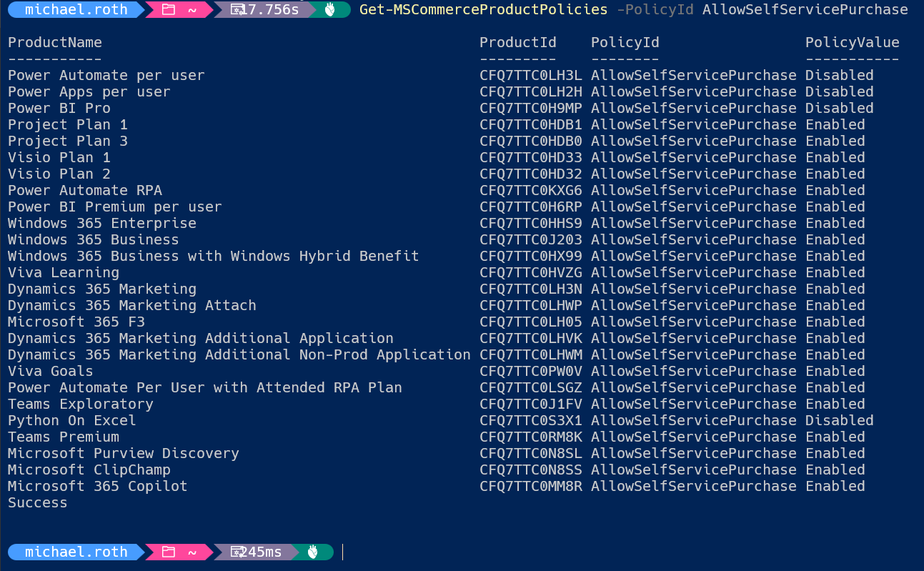The image size is (924, 571).
Task: Click the Enabled value in the Windows 365 Business row
Action: point(835,239)
